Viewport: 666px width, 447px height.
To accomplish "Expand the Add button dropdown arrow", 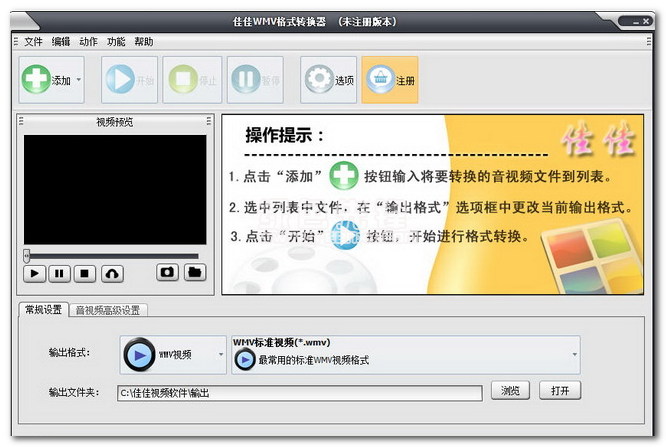I will click(79, 79).
